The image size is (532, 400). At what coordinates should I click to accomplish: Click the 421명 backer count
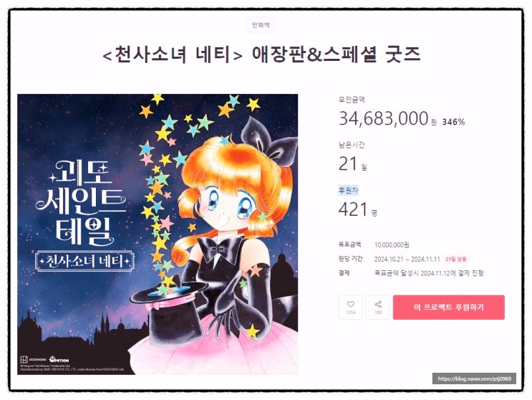[x=357, y=209]
